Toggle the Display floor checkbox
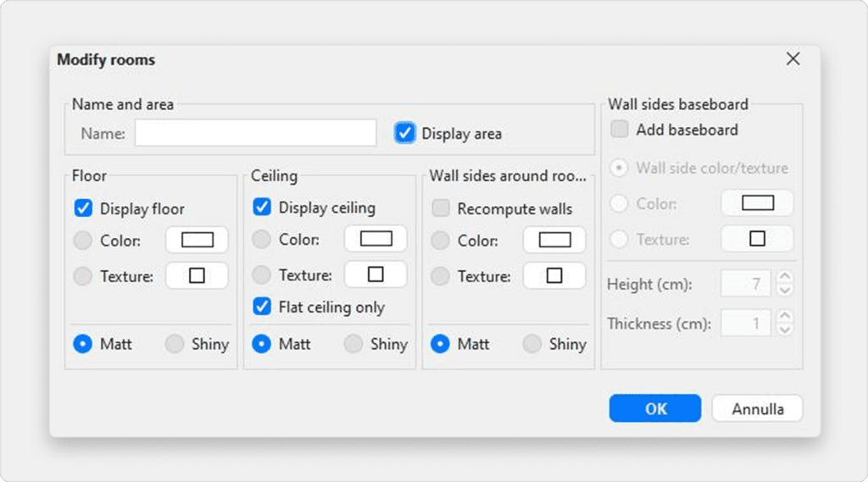Viewport: 868px width, 482px height. (x=83, y=208)
